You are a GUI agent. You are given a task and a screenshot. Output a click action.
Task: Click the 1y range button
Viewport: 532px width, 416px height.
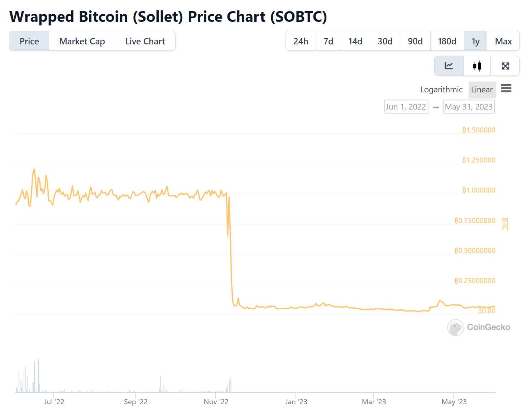(x=475, y=41)
